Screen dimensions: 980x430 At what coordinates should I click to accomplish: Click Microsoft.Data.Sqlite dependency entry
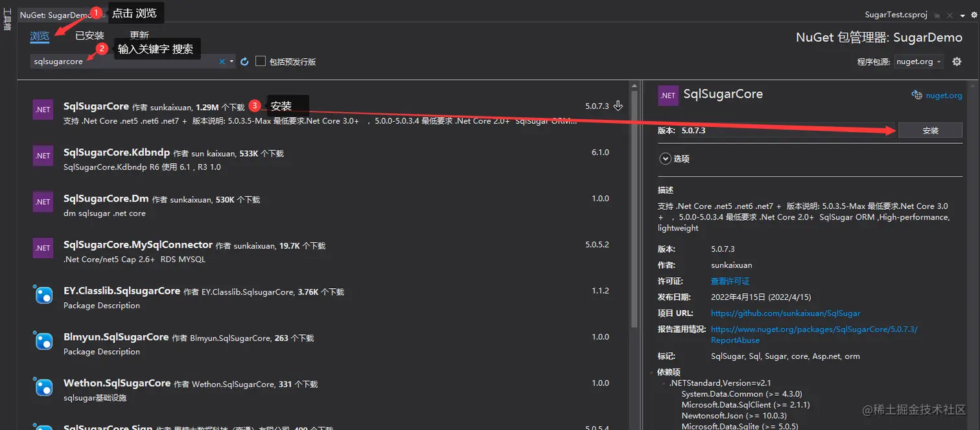pyautogui.click(x=740, y=425)
